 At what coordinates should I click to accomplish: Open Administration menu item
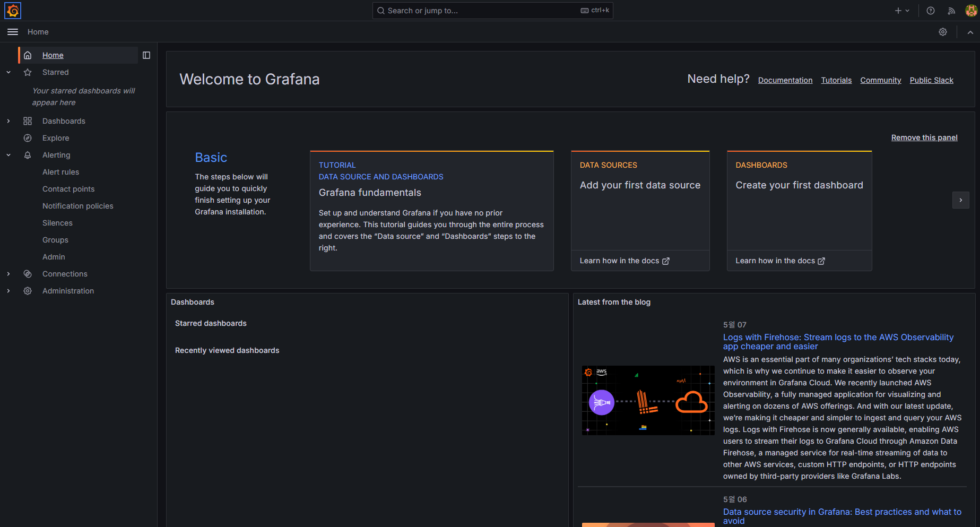tap(68, 291)
